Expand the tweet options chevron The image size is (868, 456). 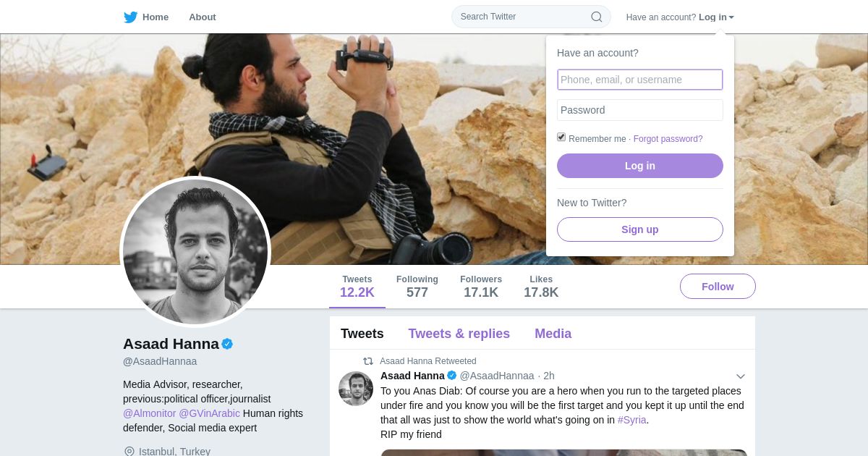pos(741,376)
